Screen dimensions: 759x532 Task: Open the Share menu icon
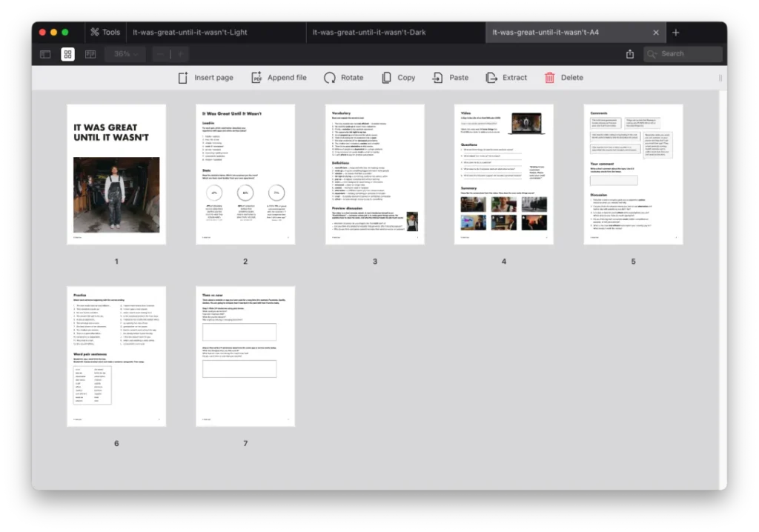click(630, 54)
